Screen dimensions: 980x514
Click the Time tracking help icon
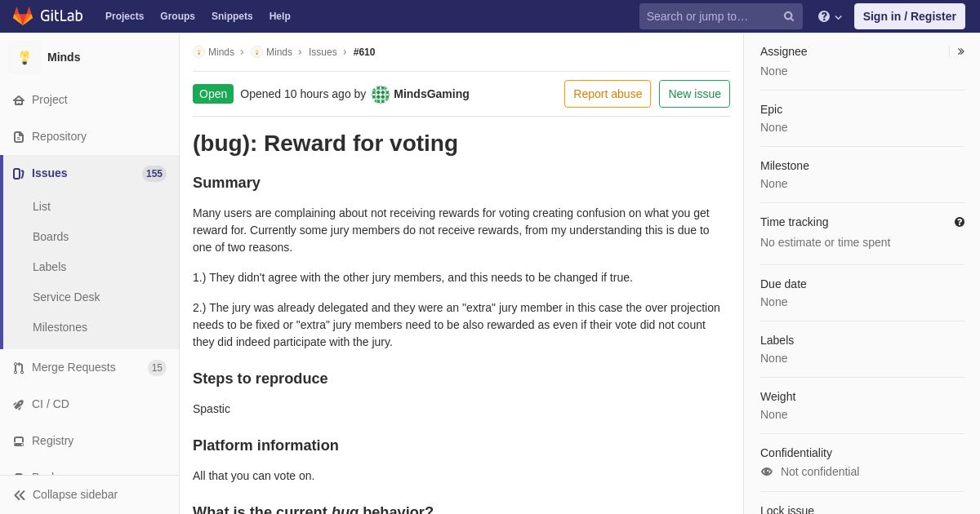click(960, 222)
